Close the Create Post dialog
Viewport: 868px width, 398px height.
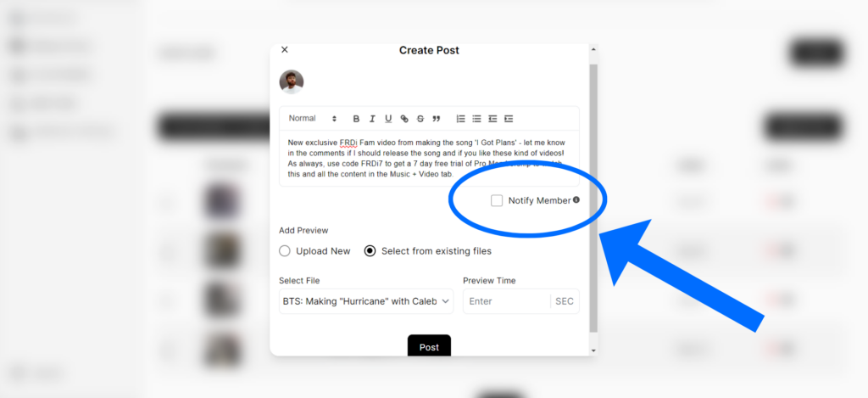[285, 50]
